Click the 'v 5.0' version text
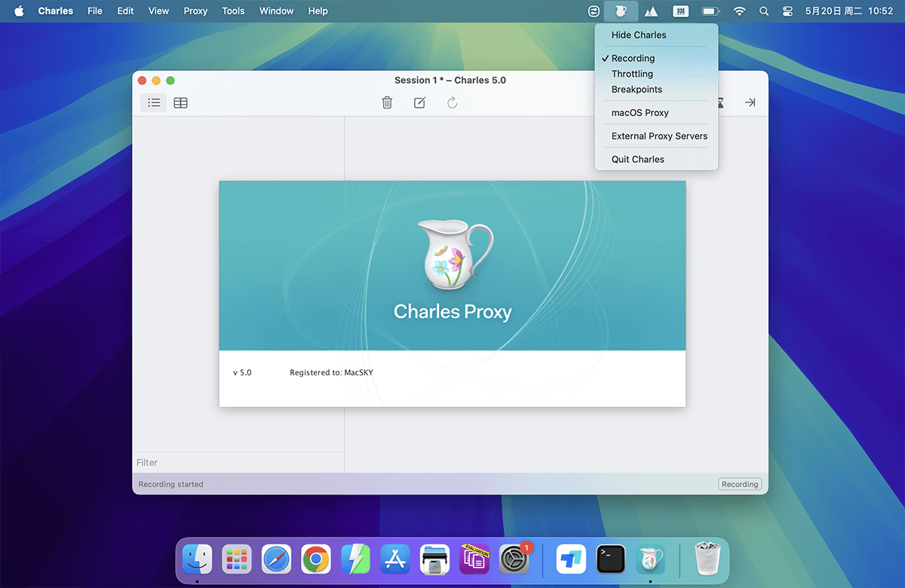The height and width of the screenshot is (588, 905). coord(242,372)
